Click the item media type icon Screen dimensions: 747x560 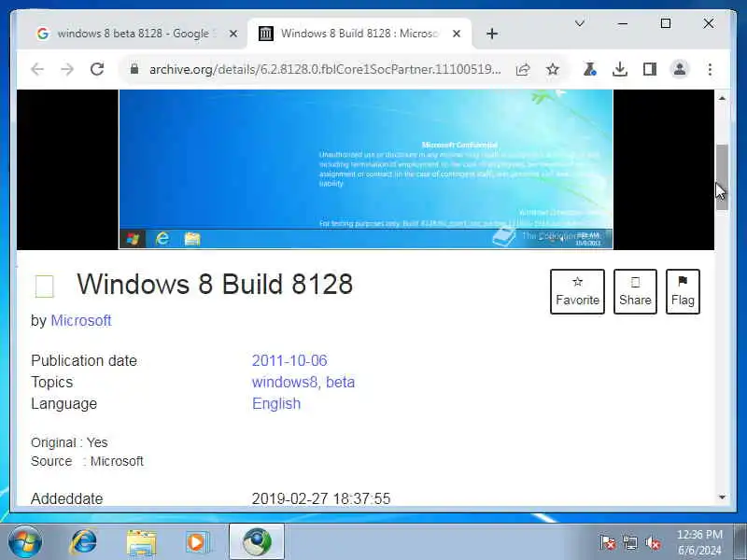coord(44,287)
